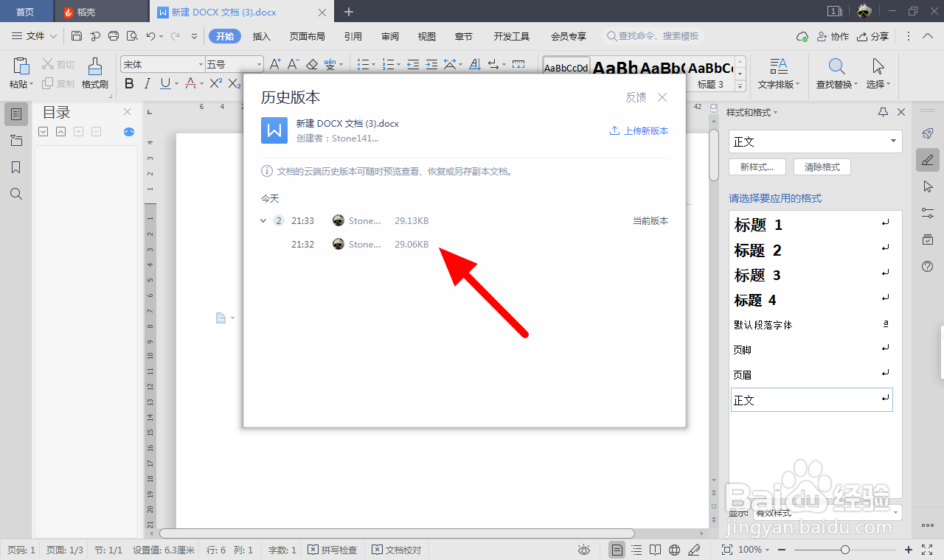
Task: Switch to the 稻壳 tab
Action: point(101,12)
